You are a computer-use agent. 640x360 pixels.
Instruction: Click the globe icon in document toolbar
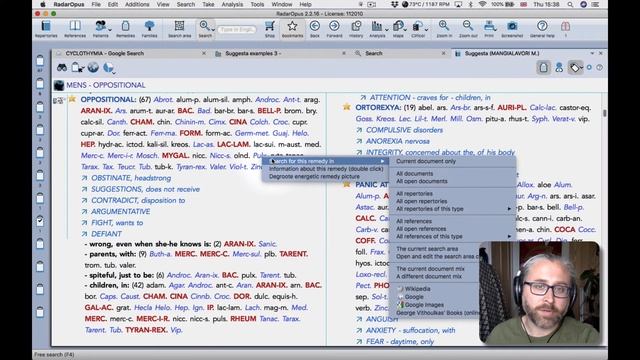[x=93, y=68]
